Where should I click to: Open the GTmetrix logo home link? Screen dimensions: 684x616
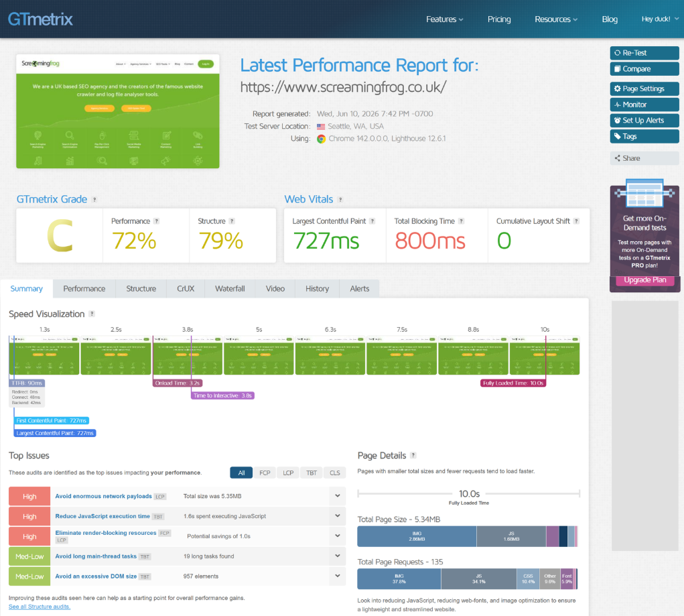[40, 19]
